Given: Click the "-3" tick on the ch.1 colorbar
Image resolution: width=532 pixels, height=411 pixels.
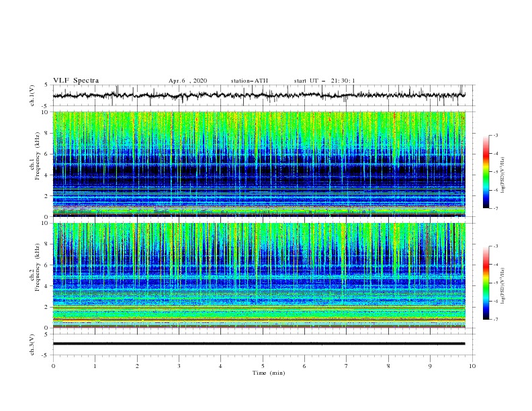Looking at the screenshot, I should pos(495,135).
